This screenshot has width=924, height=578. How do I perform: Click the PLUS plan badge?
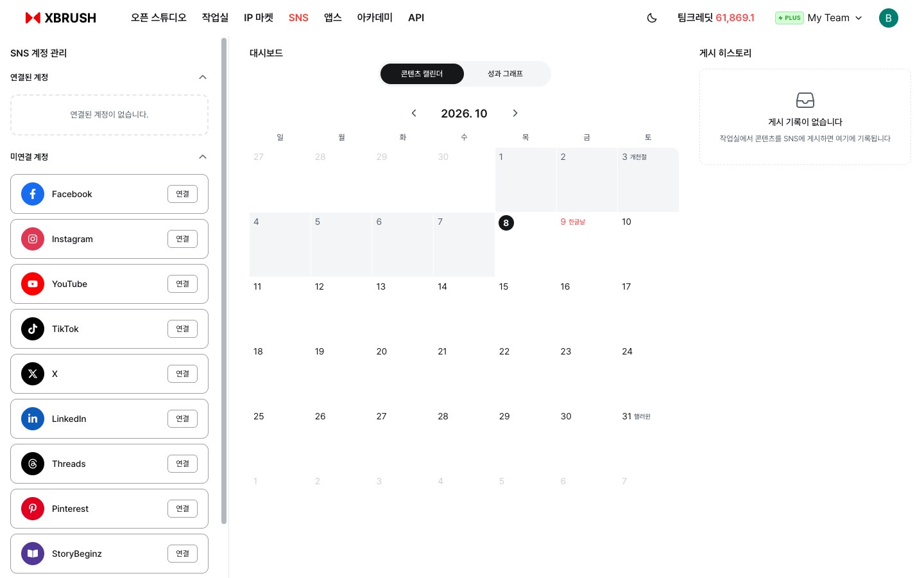789,18
